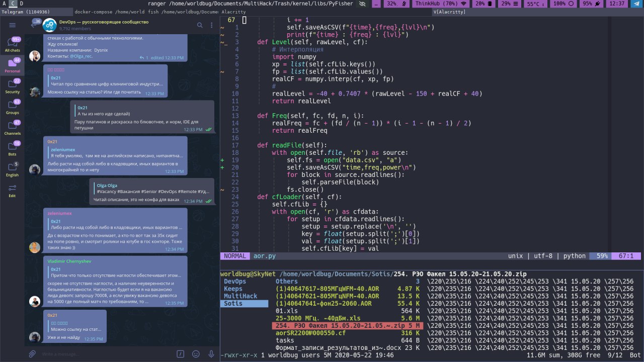Viewport: 644px width, 362px height.
Task: Select the highlighted '254. РЭО Факел' zip file
Action: [349, 326]
